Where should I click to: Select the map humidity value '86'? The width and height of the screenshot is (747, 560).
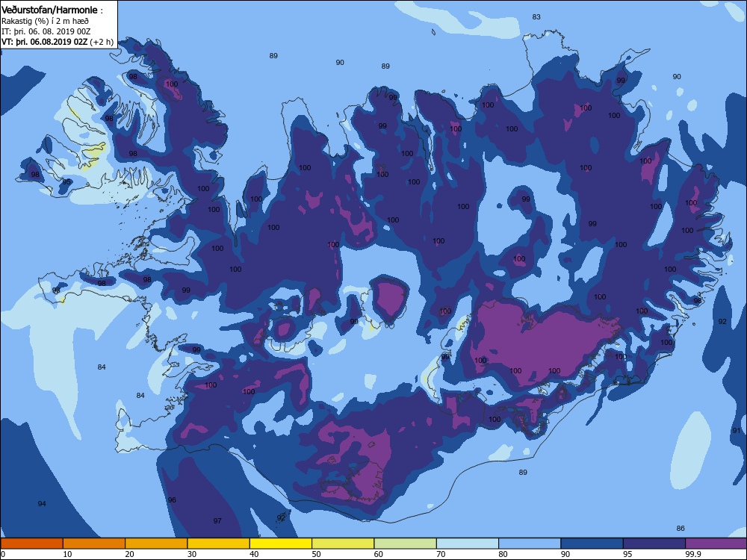click(x=681, y=528)
